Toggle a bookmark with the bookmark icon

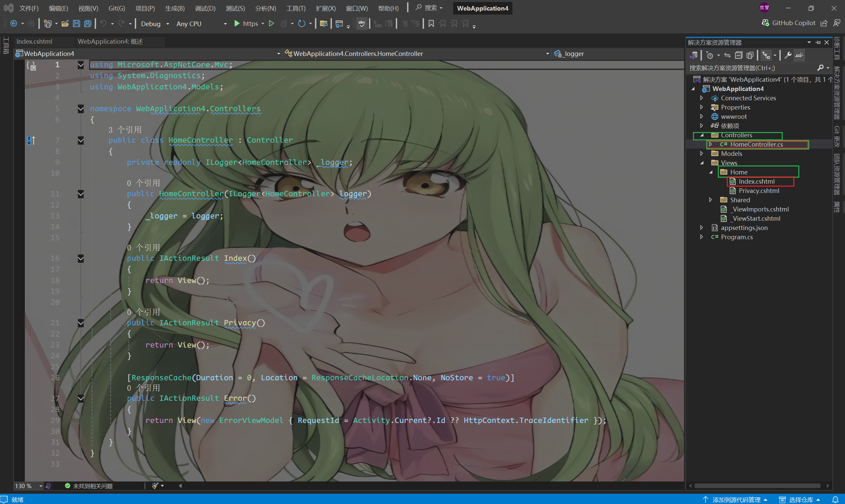tap(431, 23)
